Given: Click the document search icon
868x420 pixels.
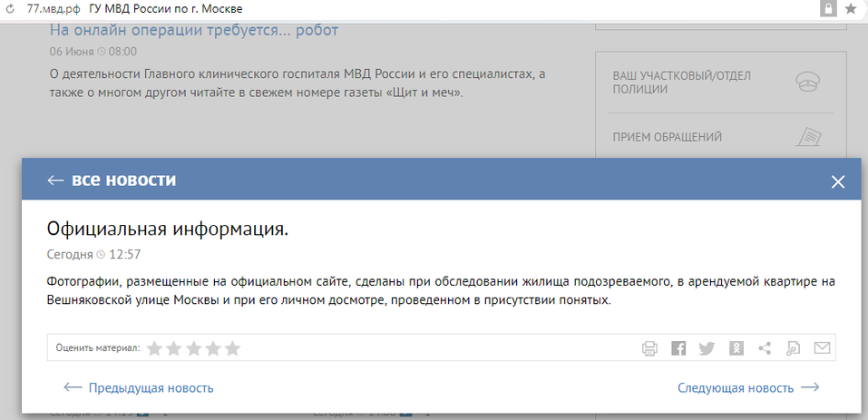Looking at the screenshot, I should tap(794, 348).
